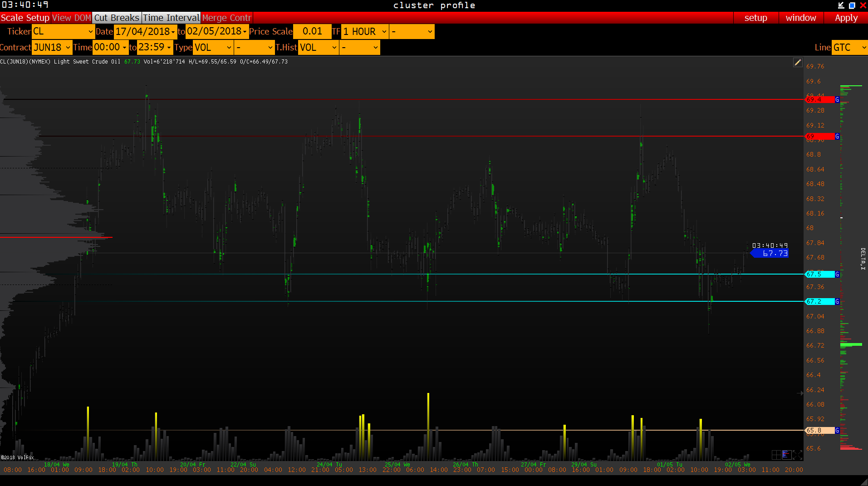This screenshot has width=868, height=486.
Task: Open the four-pane grid layout icon
Action: pyautogui.click(x=776, y=455)
